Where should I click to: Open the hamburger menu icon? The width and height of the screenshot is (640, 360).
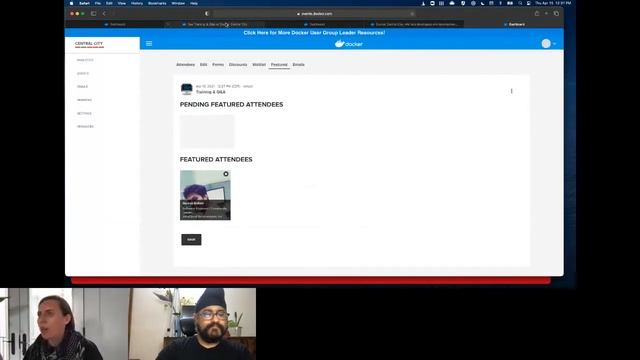pyautogui.click(x=149, y=43)
